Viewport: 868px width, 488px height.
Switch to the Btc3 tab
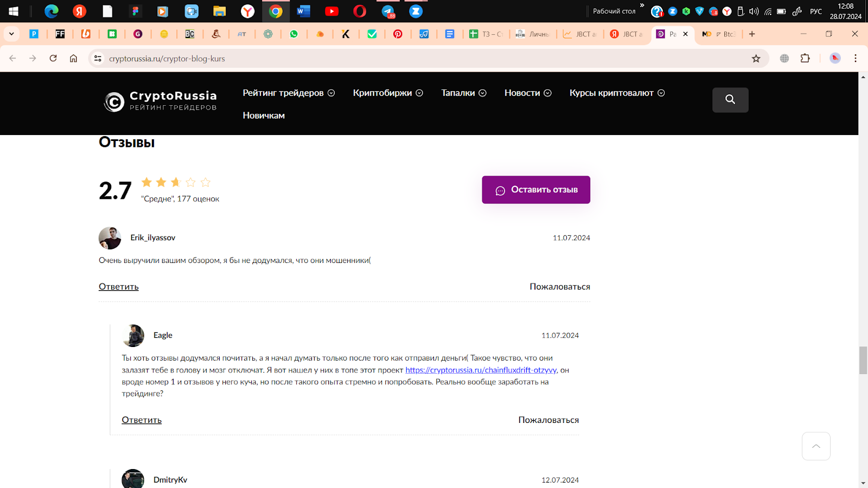pos(719,34)
